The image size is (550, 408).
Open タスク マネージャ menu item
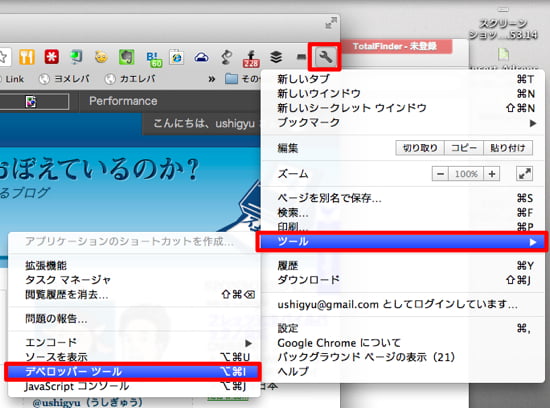(x=134, y=280)
